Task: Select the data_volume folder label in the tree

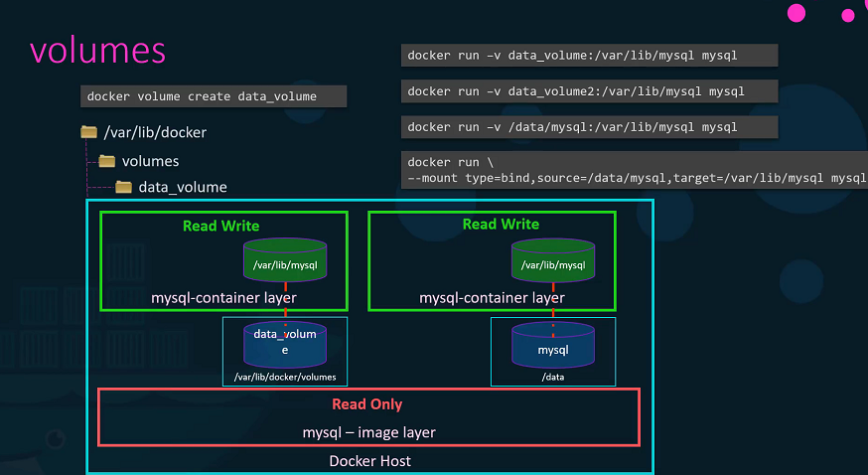Action: pyautogui.click(x=182, y=187)
